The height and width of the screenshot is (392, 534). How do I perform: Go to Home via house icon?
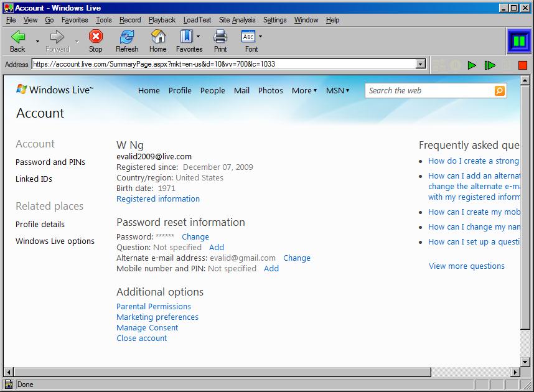tap(158, 37)
